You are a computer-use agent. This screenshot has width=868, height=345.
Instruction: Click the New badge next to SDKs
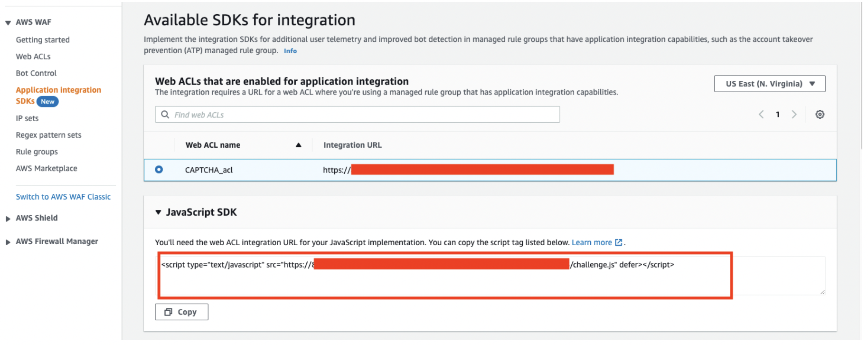pos(47,102)
